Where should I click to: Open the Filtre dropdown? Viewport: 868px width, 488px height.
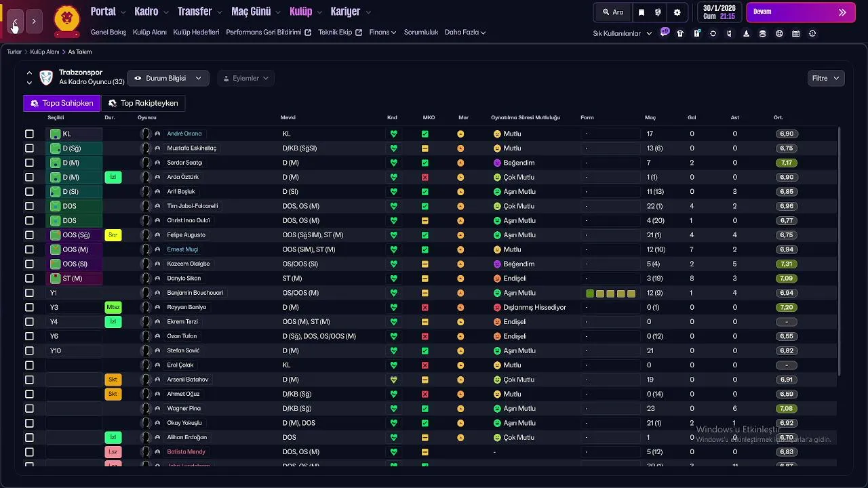tap(826, 78)
